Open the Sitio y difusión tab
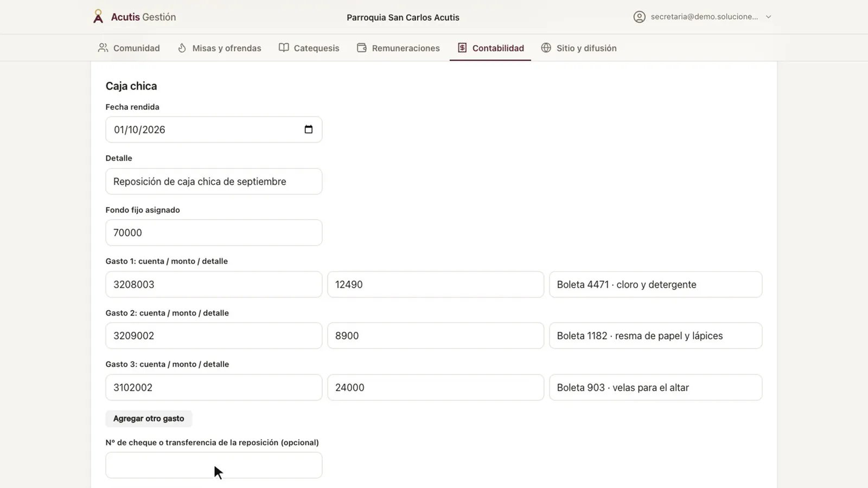Screen dimensions: 868x488 [579, 48]
